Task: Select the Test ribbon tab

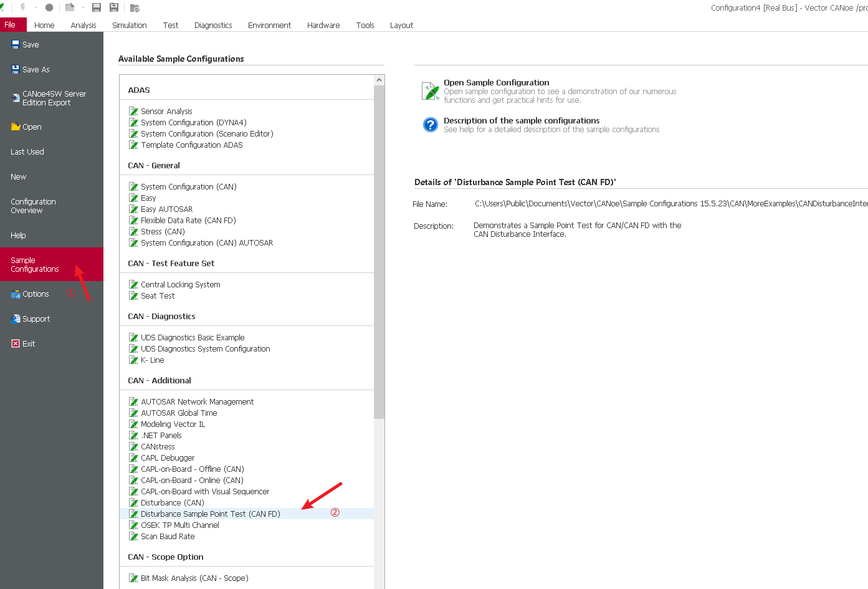Action: [171, 26]
